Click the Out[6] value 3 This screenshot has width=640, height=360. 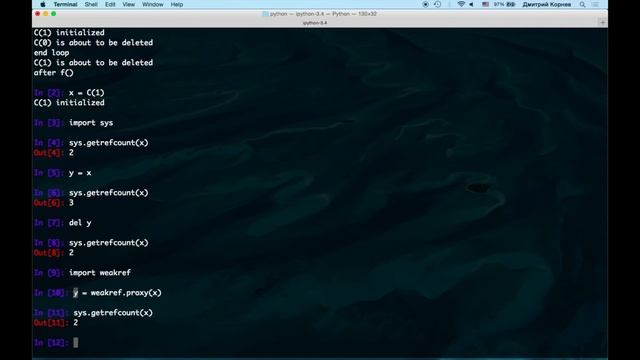click(x=71, y=203)
